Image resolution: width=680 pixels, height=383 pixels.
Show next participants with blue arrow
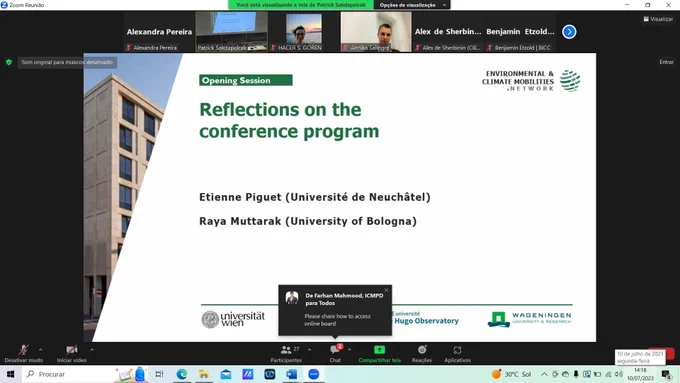click(x=569, y=32)
